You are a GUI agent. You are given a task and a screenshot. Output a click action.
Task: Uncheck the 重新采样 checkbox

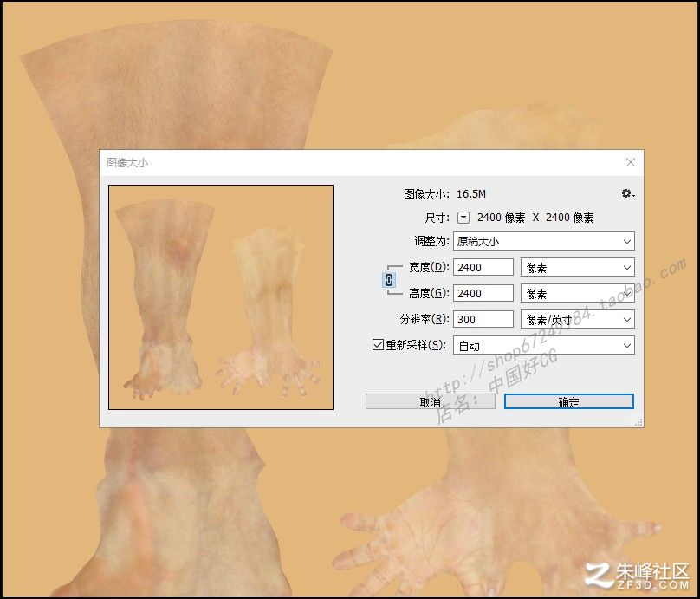(378, 345)
